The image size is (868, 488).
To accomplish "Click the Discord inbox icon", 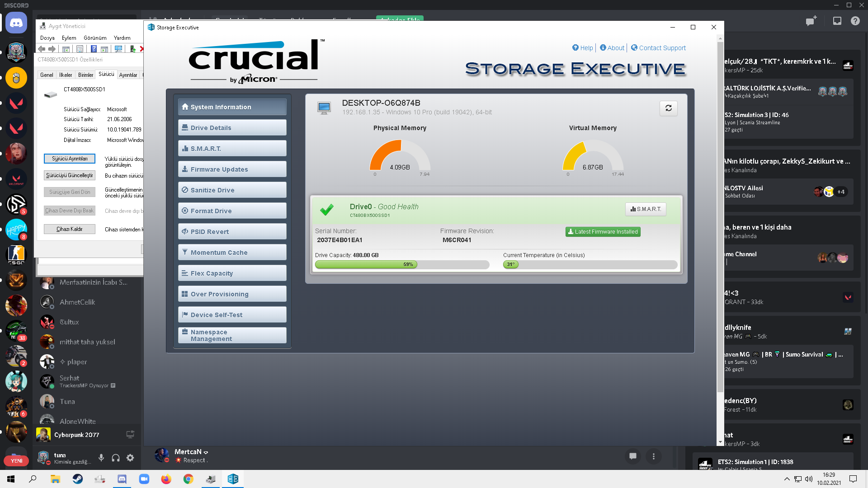I will [837, 21].
